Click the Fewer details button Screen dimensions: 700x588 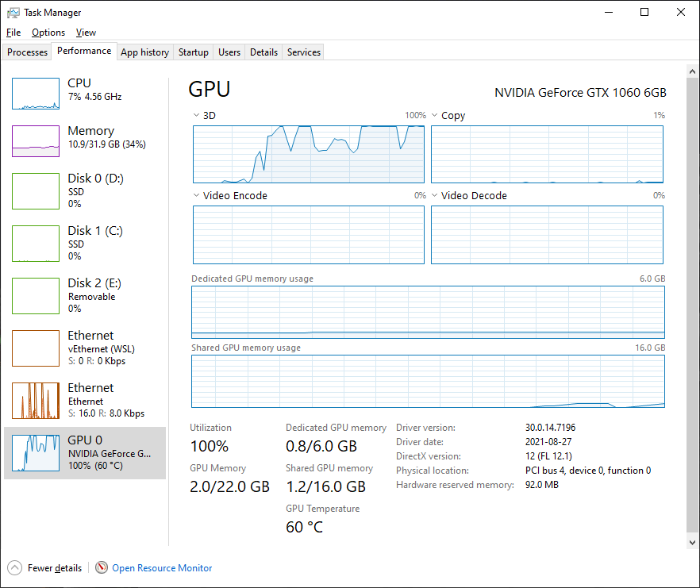tap(54, 568)
